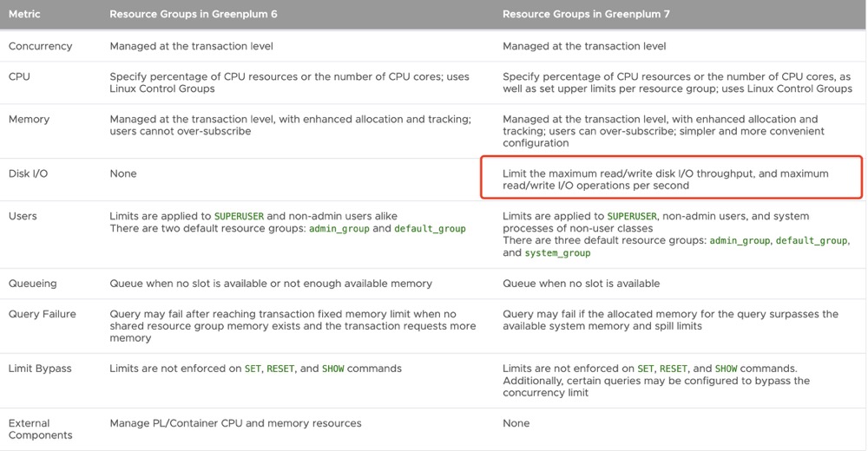Screen dimensions: 868x451
Task: Click the Disk I/O row label
Action: (x=28, y=173)
